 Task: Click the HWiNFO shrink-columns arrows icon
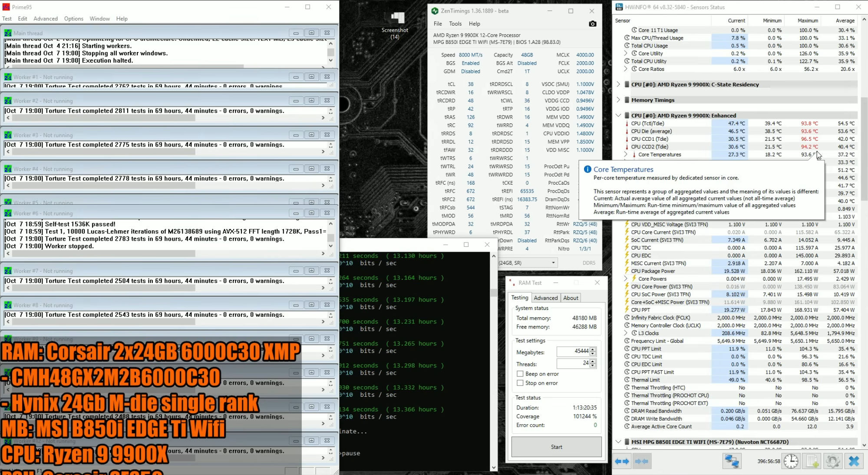click(641, 461)
